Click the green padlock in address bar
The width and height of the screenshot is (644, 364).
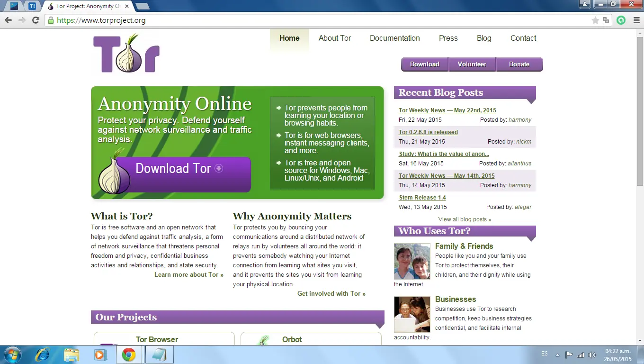coord(51,20)
